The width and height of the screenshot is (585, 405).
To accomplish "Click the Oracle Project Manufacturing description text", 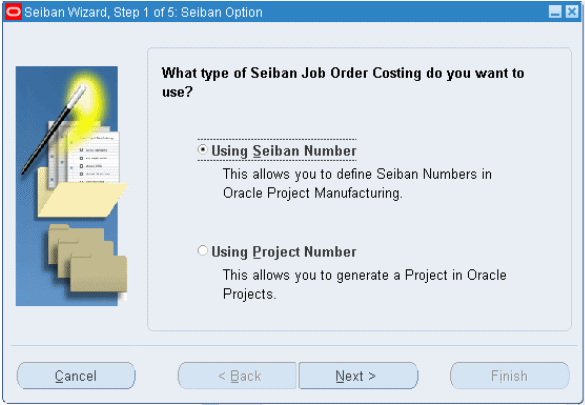I will click(x=357, y=183).
